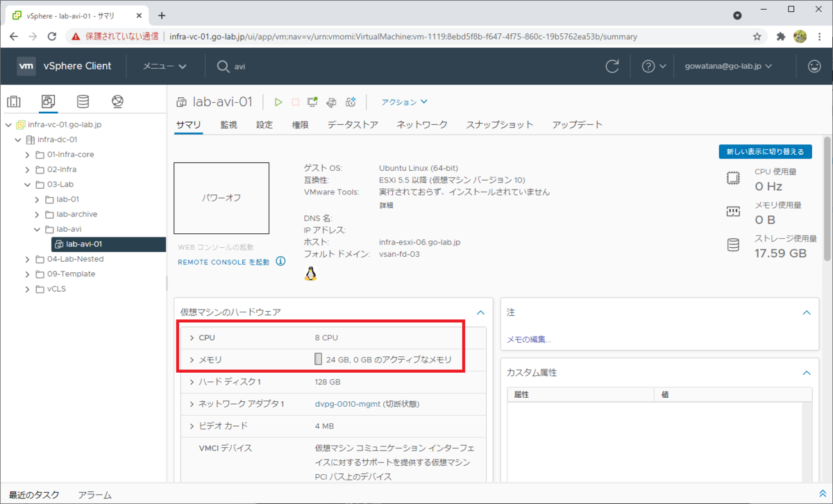Open the スナップショット tab
833x504 pixels.
[x=500, y=125]
